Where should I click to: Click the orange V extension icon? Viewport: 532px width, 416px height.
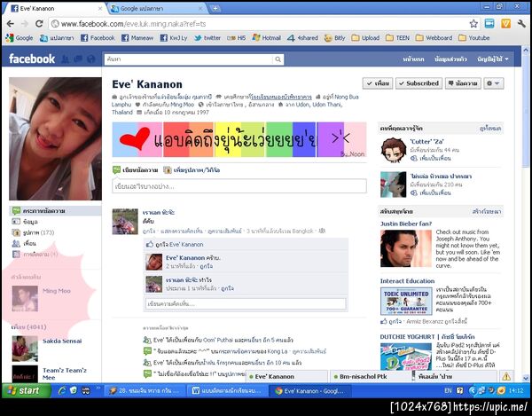click(x=505, y=24)
